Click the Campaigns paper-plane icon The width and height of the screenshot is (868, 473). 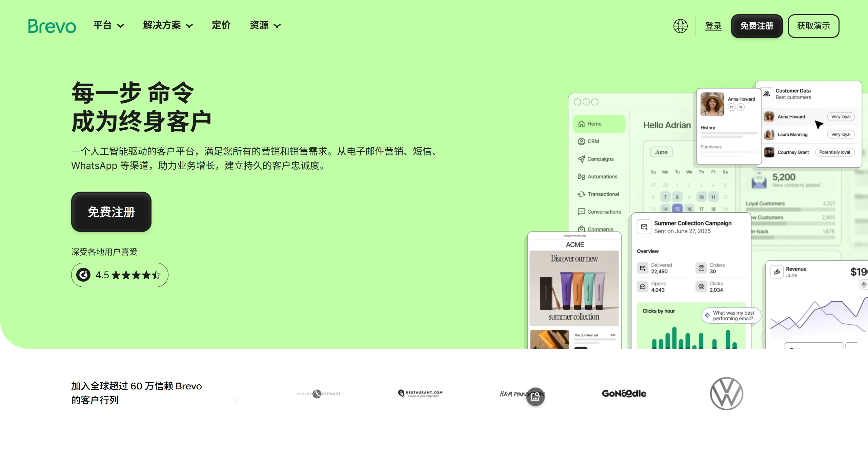581,159
